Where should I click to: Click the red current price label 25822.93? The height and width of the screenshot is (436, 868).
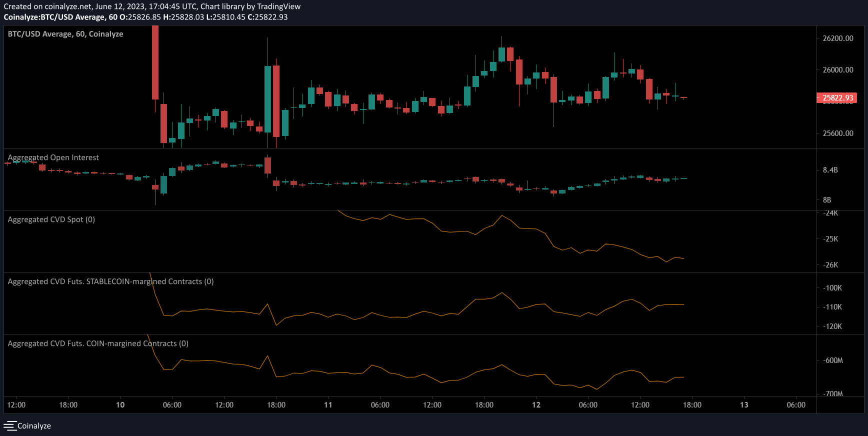[x=836, y=98]
